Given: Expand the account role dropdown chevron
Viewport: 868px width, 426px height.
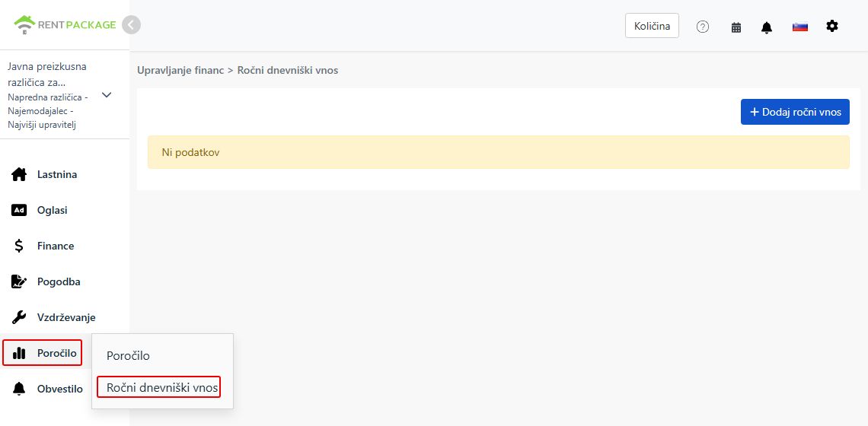Looking at the screenshot, I should (x=107, y=94).
